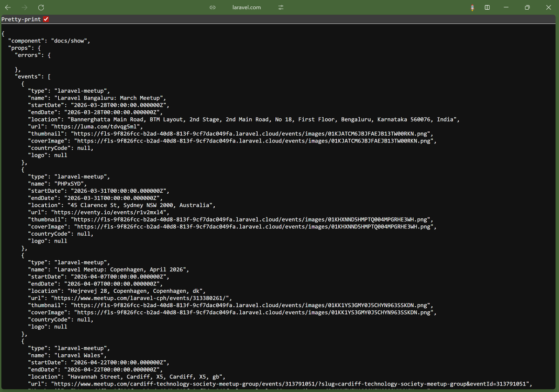The width and height of the screenshot is (559, 392).
Task: Click the laravel.com address field
Action: [x=246, y=7]
